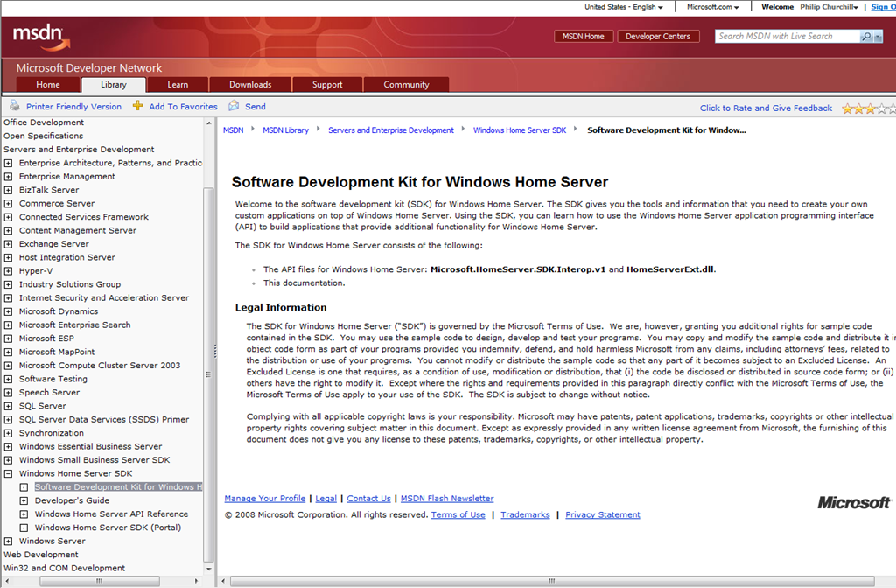Expand the BizTalk Server node
896x588 pixels.
tap(8, 190)
